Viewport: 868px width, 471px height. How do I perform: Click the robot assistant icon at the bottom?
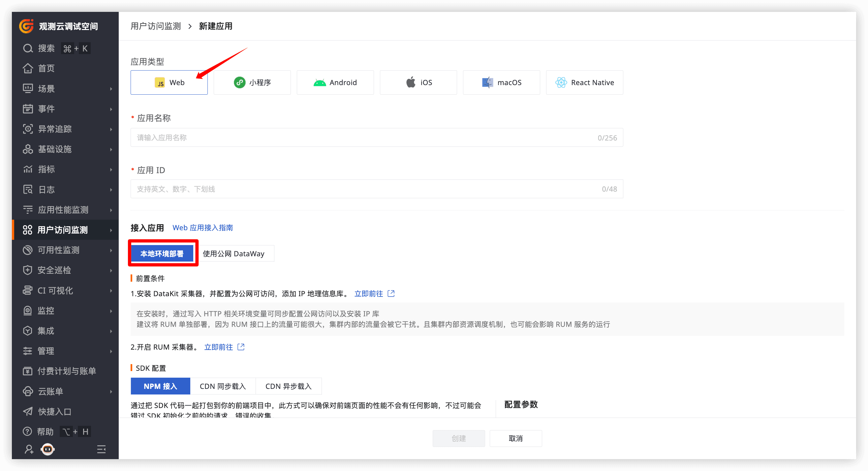(x=47, y=449)
